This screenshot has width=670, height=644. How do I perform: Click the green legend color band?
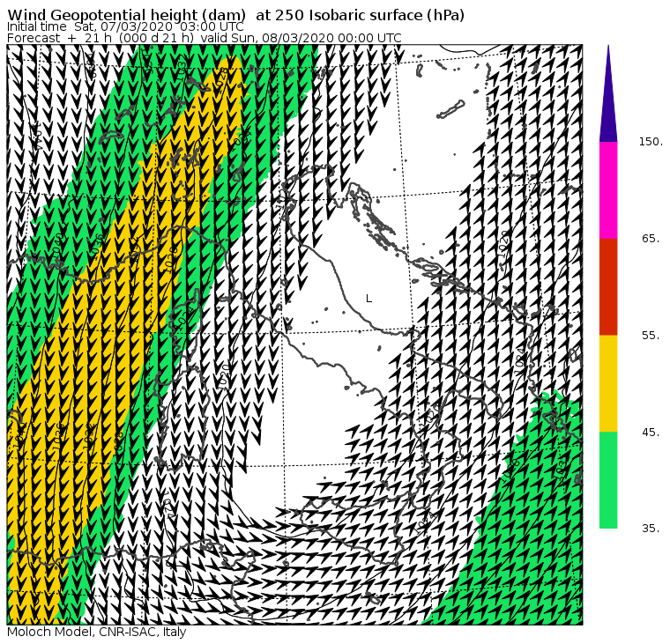coord(608,480)
